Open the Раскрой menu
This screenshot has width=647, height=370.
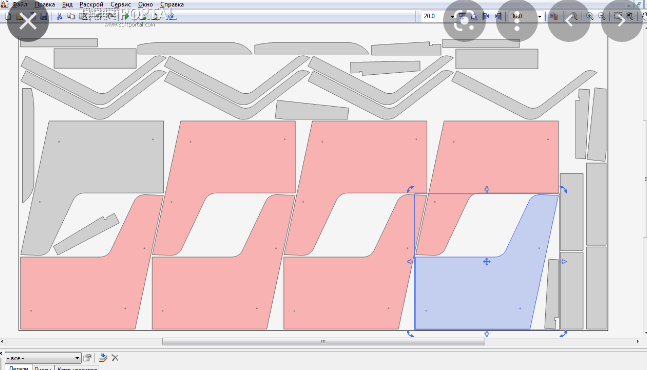[91, 5]
